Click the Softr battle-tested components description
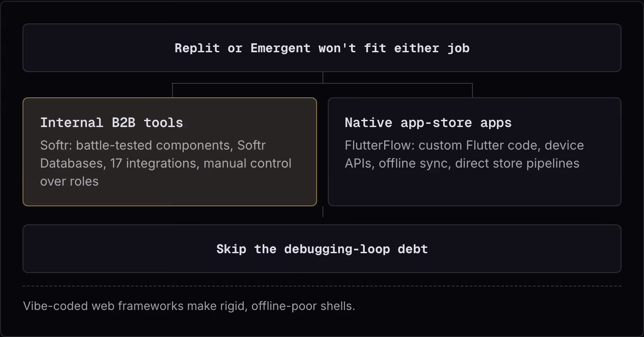The height and width of the screenshot is (337, 644). pyautogui.click(x=166, y=163)
